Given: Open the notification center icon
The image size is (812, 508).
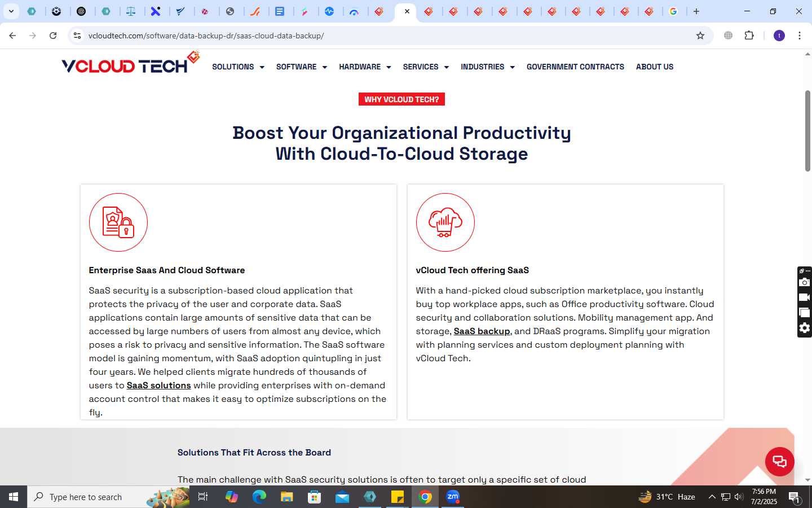Looking at the screenshot, I should pyautogui.click(x=795, y=497).
